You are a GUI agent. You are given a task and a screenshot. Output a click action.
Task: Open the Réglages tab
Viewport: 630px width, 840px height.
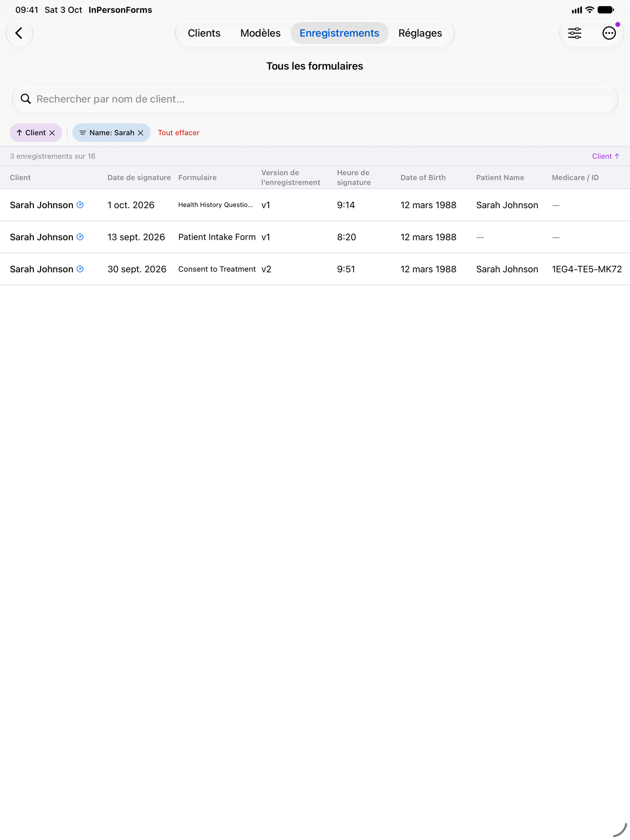(x=420, y=33)
